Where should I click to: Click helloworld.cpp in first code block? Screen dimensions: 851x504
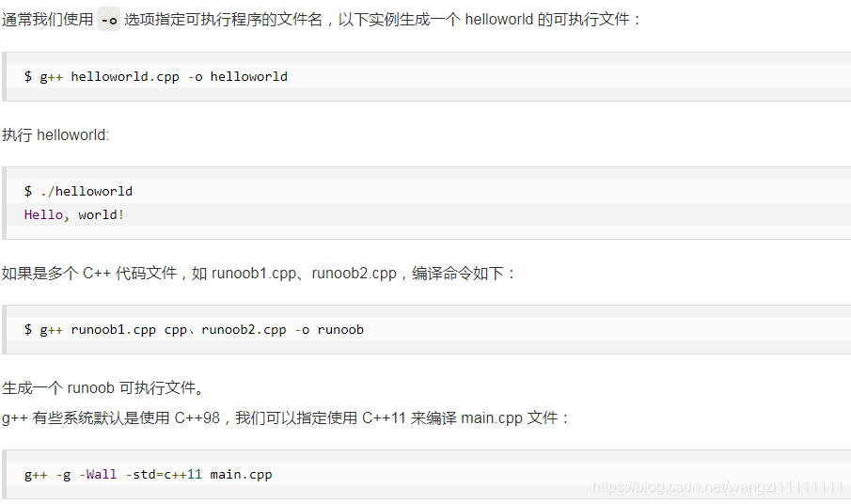pyautogui.click(x=125, y=76)
